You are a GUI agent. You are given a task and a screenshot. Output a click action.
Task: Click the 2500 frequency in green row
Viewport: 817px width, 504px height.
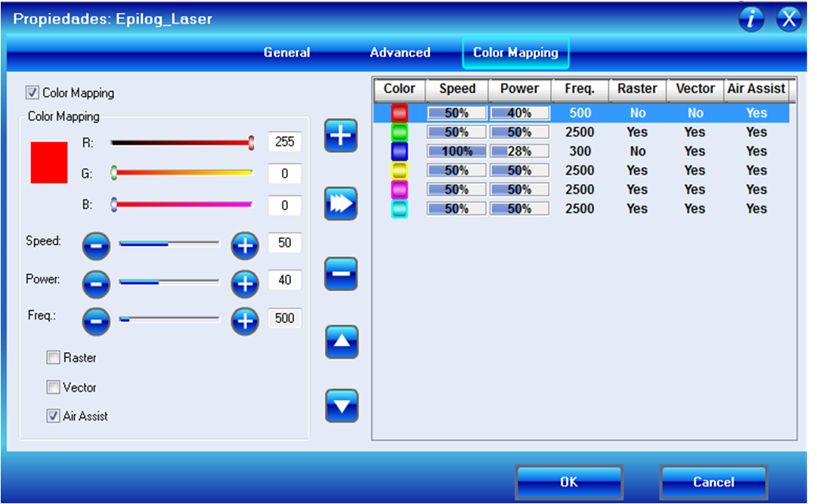580,132
